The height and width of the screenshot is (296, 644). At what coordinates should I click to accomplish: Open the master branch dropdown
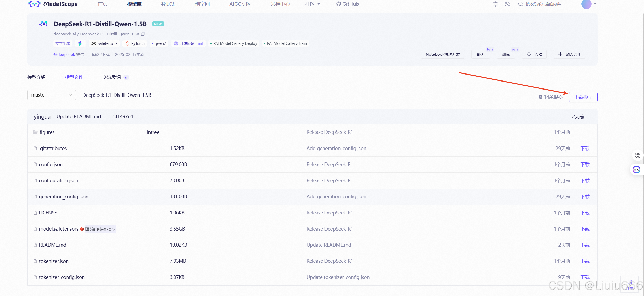52,95
